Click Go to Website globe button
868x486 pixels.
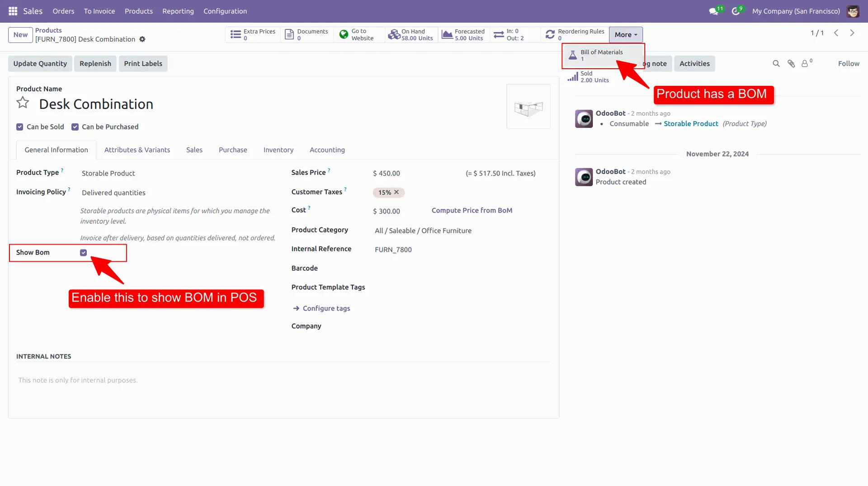pos(359,35)
